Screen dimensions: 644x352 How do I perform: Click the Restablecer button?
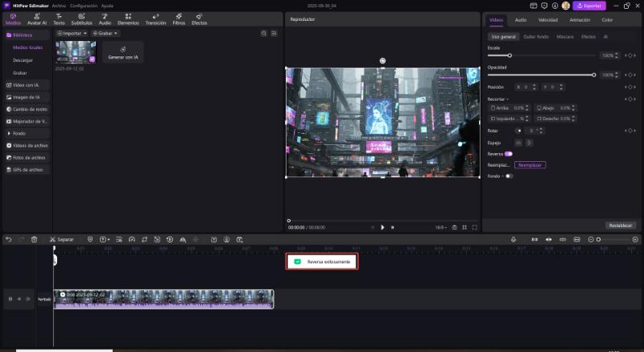coord(620,225)
